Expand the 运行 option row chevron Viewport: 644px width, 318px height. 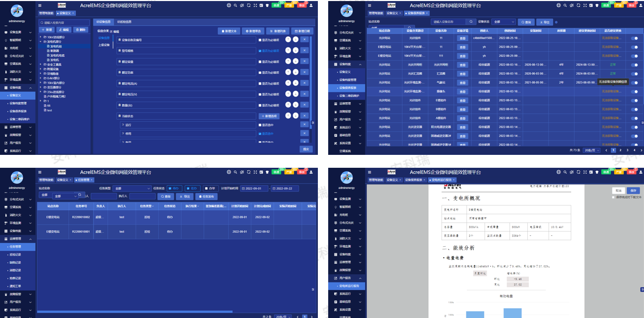123,125
